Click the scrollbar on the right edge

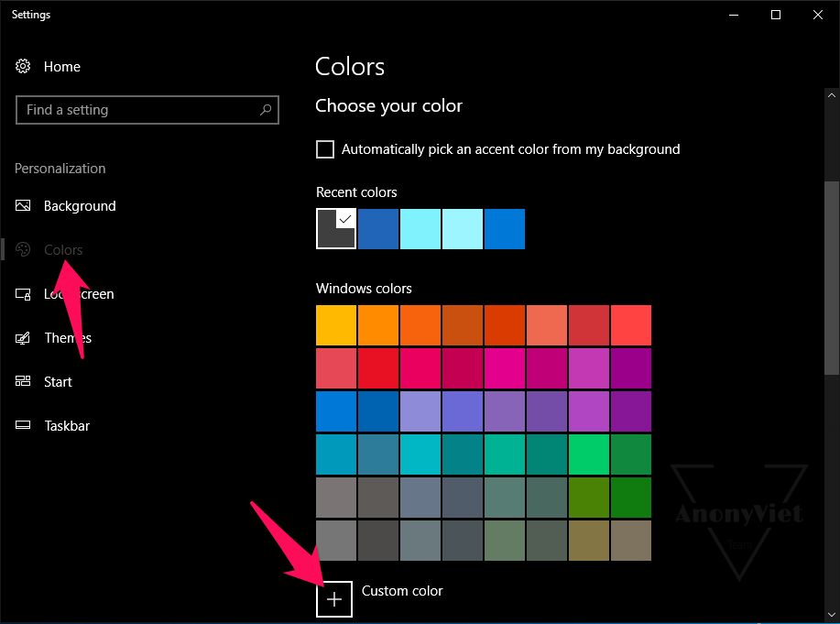click(832, 275)
